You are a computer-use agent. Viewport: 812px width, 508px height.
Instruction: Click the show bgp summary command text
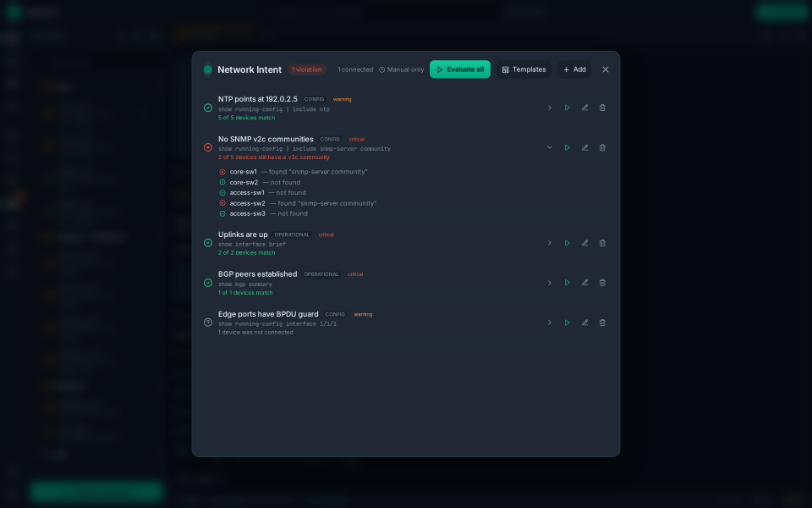(x=245, y=284)
